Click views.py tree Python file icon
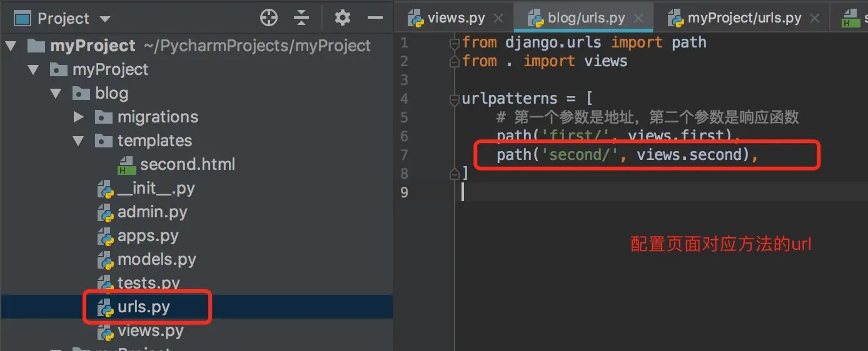Image resolution: width=868 pixels, height=351 pixels. pyautogui.click(x=105, y=332)
